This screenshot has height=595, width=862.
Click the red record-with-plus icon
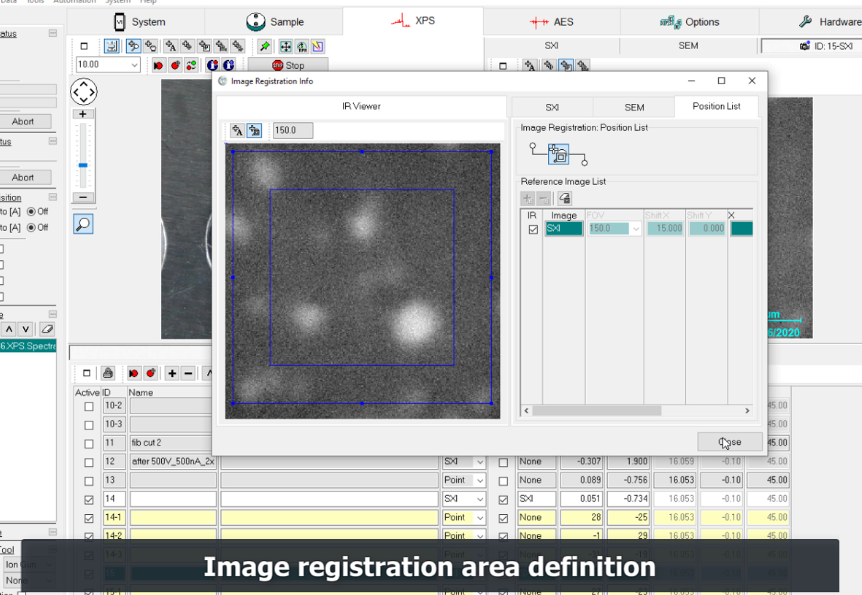click(x=175, y=65)
